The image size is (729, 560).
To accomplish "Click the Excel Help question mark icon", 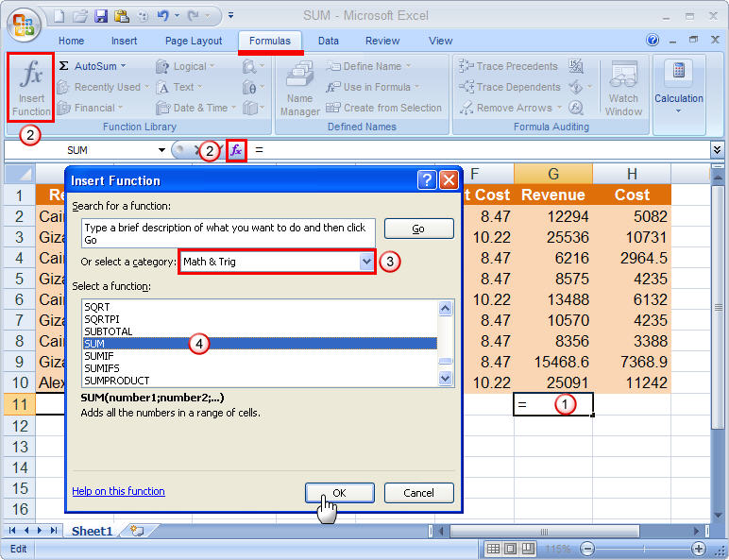I will pyautogui.click(x=653, y=40).
